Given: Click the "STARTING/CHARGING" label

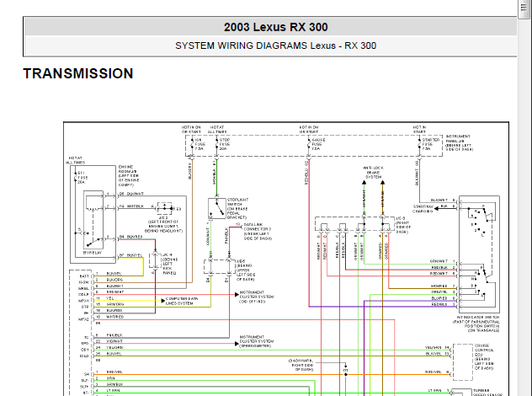Looking at the screenshot, I should tap(423, 209).
